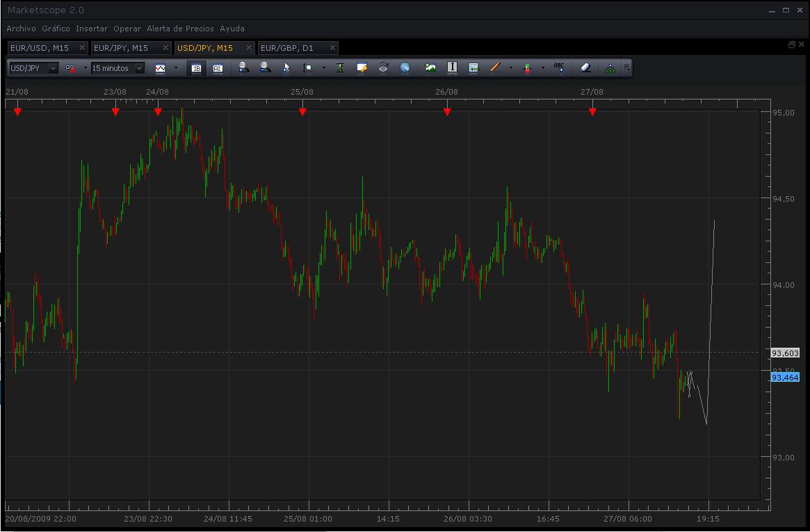
Task: Select the zoom-to-region tool
Action: click(x=308, y=67)
